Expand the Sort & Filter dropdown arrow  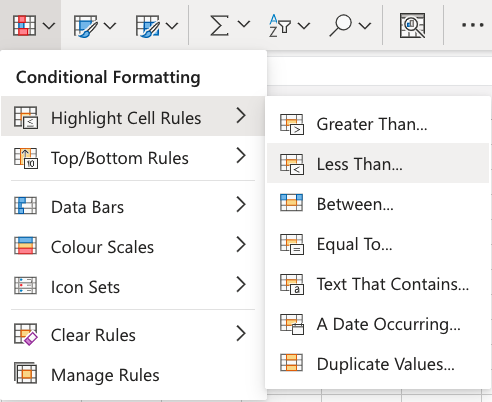click(x=304, y=26)
